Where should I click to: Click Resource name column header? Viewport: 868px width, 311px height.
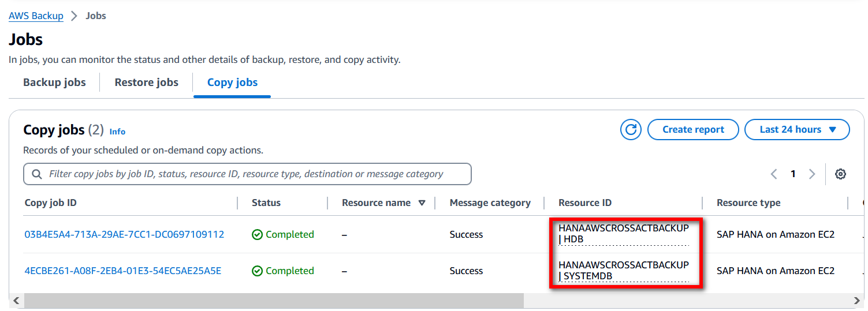(x=376, y=203)
